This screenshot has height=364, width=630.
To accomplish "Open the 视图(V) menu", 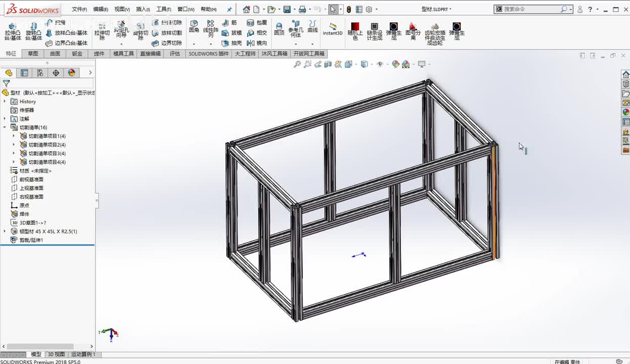I will click(122, 9).
